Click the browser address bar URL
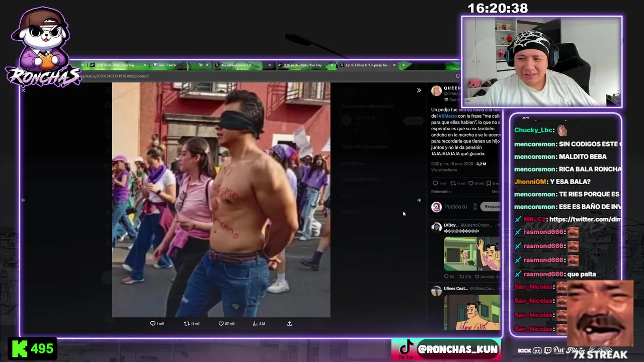The width and height of the screenshot is (644, 362). (x=116, y=76)
